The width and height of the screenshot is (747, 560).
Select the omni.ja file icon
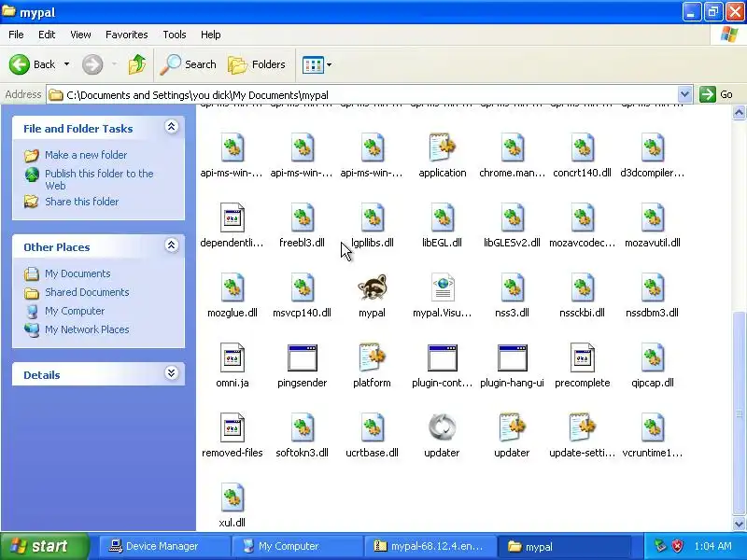232,357
